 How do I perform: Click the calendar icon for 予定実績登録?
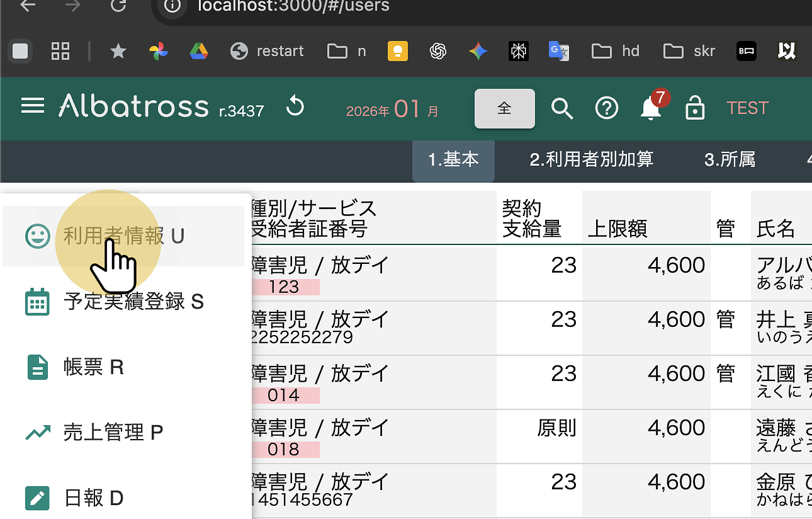[x=37, y=302]
